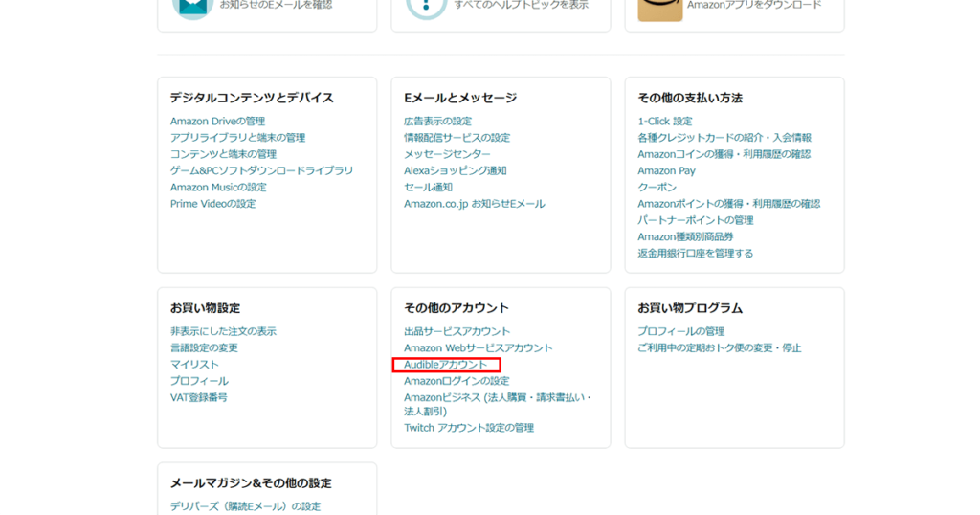Open Amazon Driveの管理 link
980x515 pixels.
point(217,122)
